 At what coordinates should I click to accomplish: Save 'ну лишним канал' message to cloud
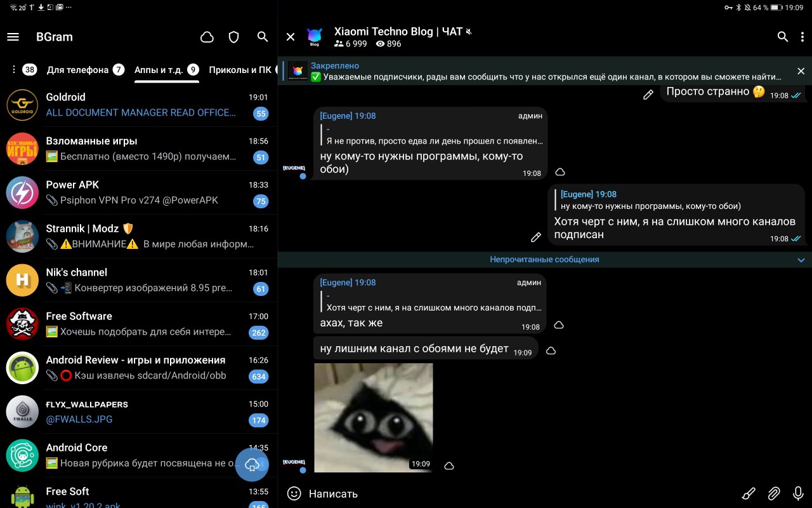point(551,351)
